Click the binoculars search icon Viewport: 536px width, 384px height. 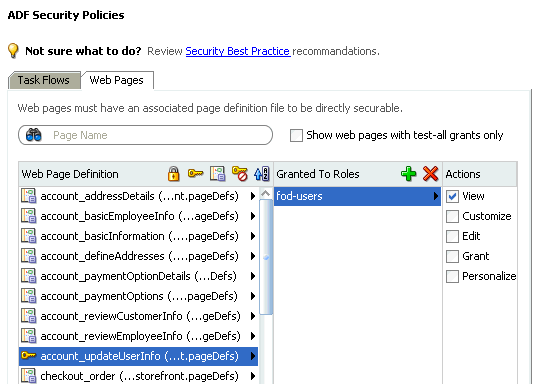coord(34,135)
